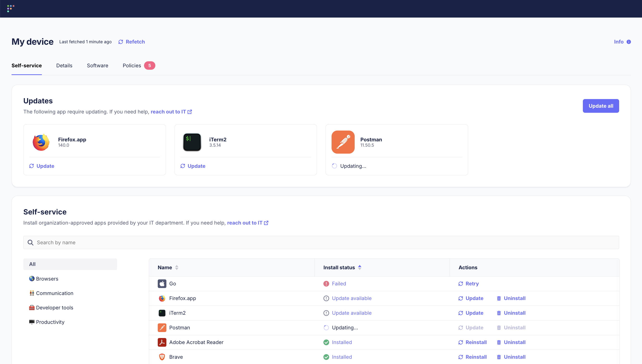Click the Adobe Acrobat Reader icon
The width and height of the screenshot is (642, 364).
click(162, 342)
